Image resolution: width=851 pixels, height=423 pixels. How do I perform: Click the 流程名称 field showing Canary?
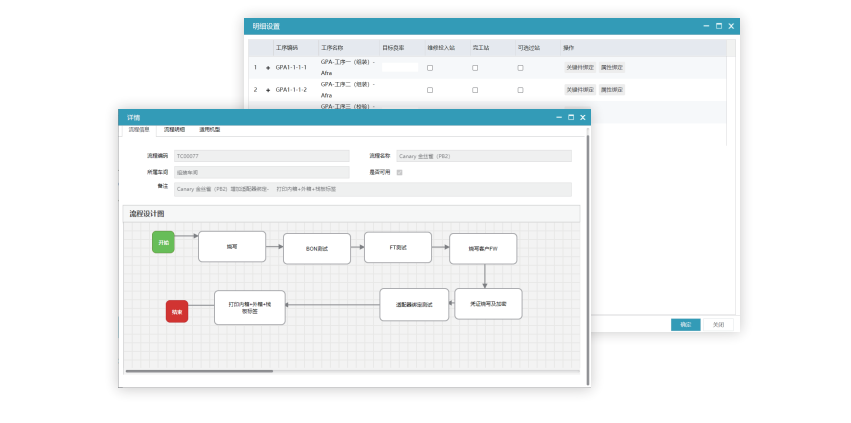pos(484,156)
